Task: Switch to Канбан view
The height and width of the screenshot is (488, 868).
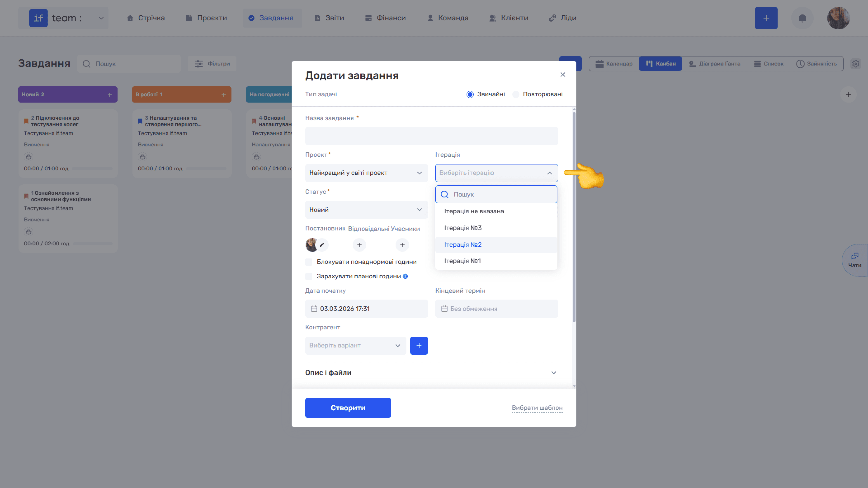Action: 660,64
